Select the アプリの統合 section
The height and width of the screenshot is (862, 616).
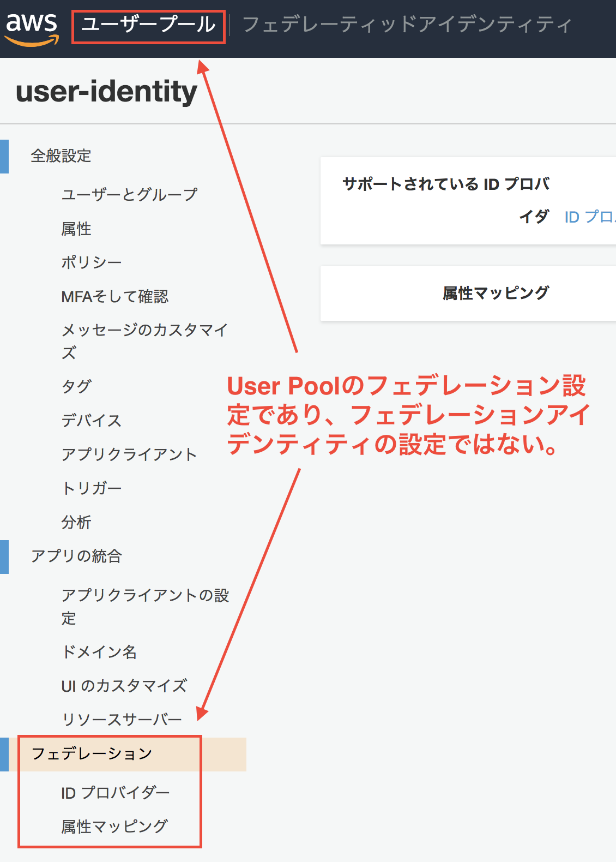(76, 556)
